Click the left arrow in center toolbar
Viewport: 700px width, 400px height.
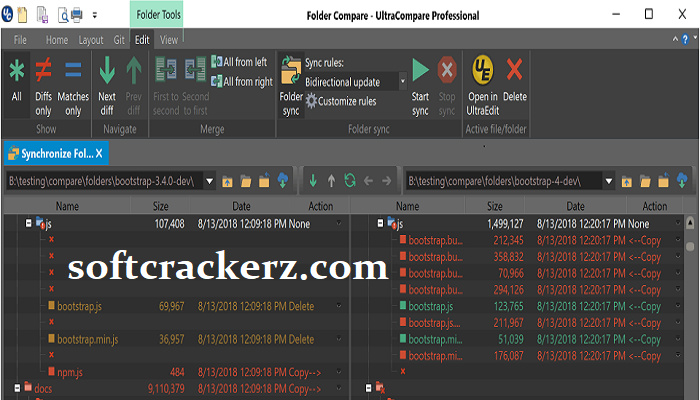[x=368, y=181]
